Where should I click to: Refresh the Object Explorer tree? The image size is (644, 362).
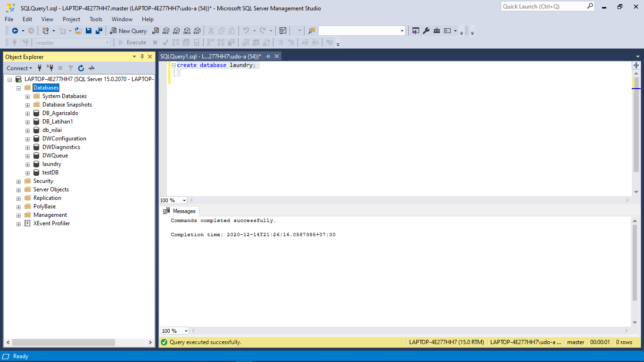pyautogui.click(x=81, y=68)
